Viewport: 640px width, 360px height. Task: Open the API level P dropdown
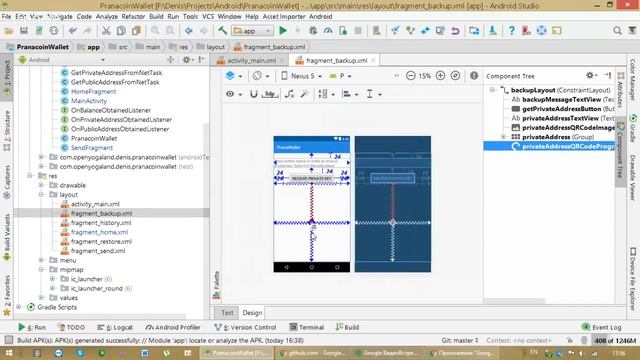tap(341, 76)
